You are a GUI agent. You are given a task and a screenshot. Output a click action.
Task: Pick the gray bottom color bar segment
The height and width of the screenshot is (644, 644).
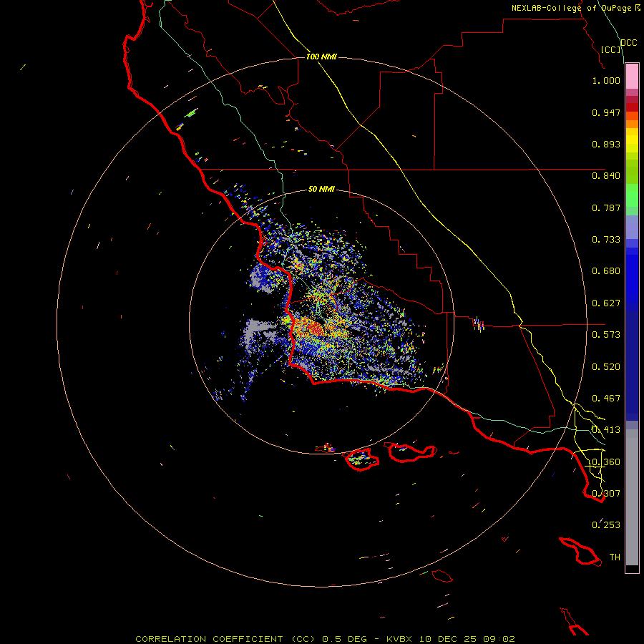pos(632,497)
